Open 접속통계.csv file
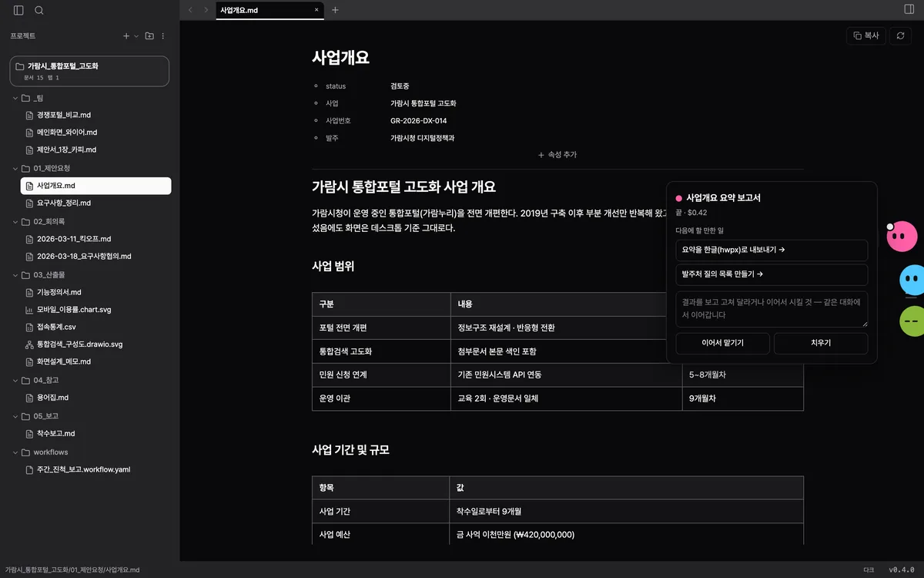Viewport: 924px width, 578px height. pyautogui.click(x=95, y=327)
